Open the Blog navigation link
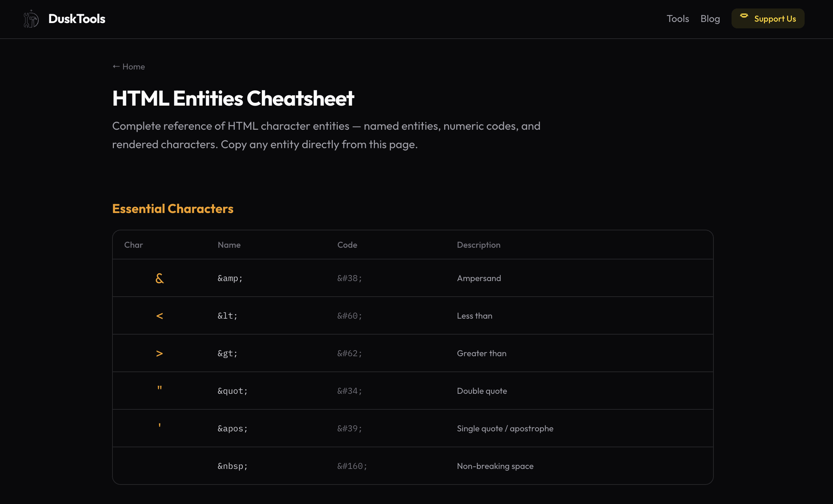The width and height of the screenshot is (833, 504). (x=710, y=19)
